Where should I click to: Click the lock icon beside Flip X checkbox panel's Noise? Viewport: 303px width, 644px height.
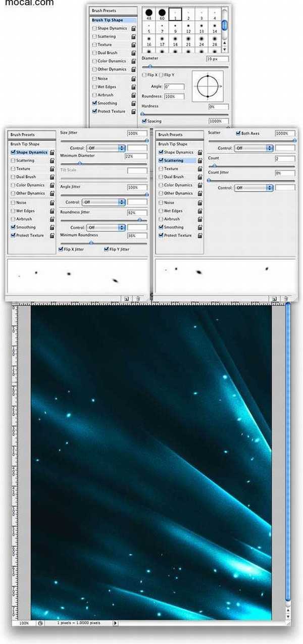pyautogui.click(x=133, y=79)
